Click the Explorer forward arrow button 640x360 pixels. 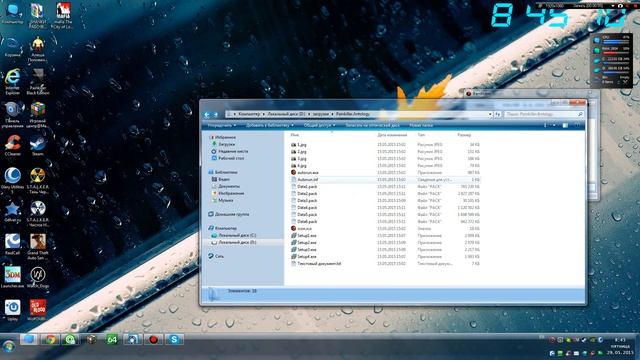pos(216,114)
